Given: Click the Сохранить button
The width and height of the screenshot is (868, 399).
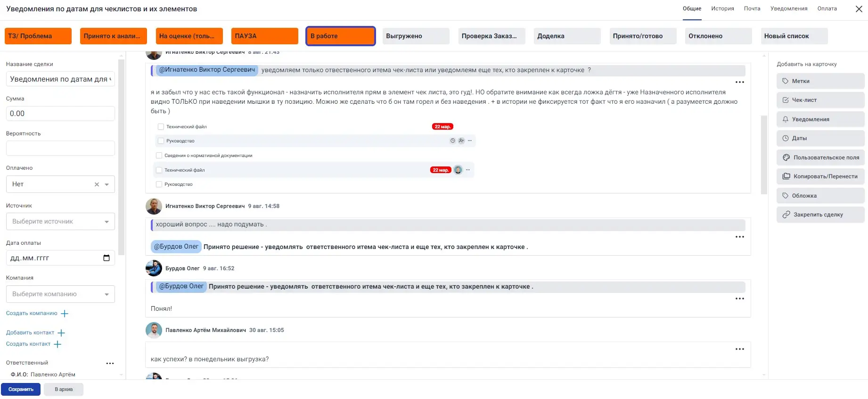Looking at the screenshot, I should coord(21,390).
